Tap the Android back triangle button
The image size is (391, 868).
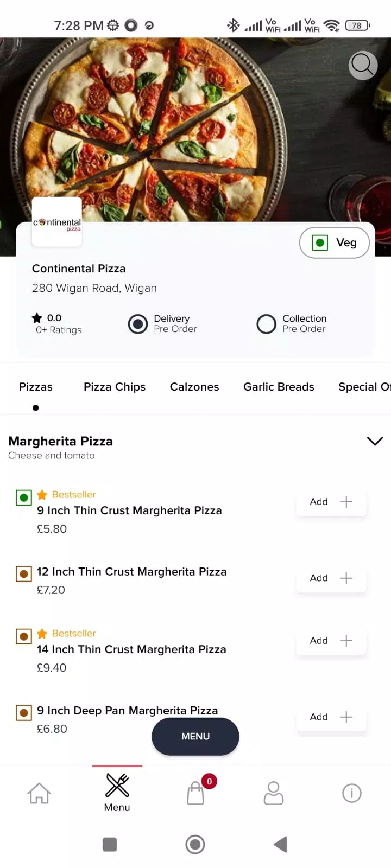(x=280, y=844)
